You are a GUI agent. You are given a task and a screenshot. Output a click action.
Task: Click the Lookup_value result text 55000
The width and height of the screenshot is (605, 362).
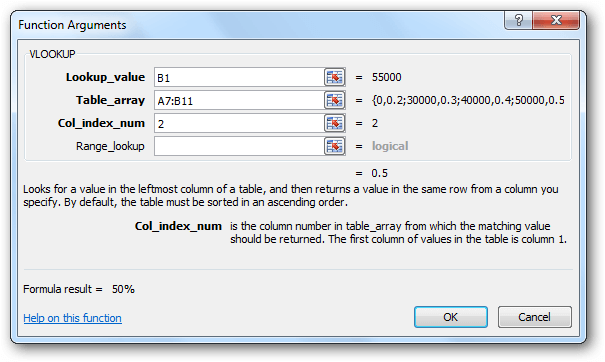click(387, 77)
